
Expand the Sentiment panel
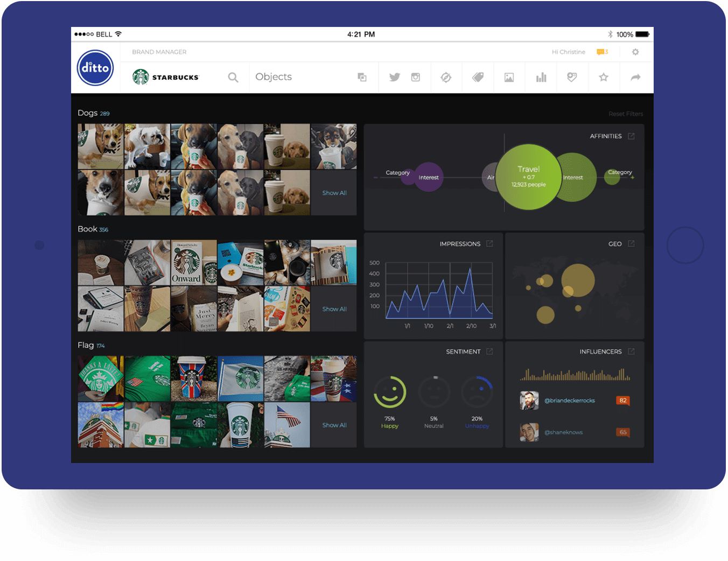(489, 352)
